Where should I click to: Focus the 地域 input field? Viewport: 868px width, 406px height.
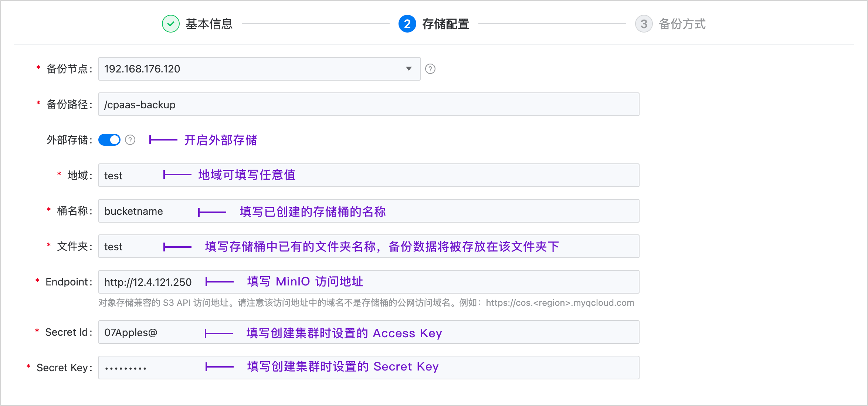(x=444, y=175)
